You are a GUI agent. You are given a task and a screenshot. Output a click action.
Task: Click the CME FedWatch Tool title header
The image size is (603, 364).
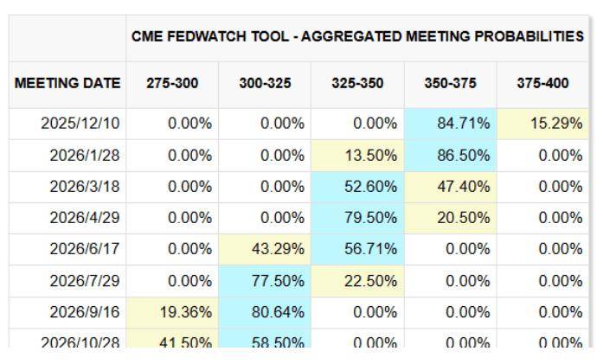(357, 37)
